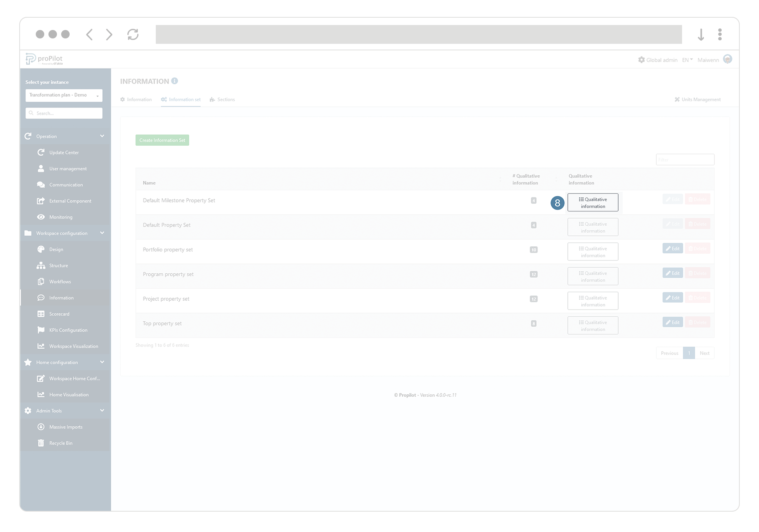Open Communication via its chat icon
The width and height of the screenshot is (759, 532).
[41, 185]
